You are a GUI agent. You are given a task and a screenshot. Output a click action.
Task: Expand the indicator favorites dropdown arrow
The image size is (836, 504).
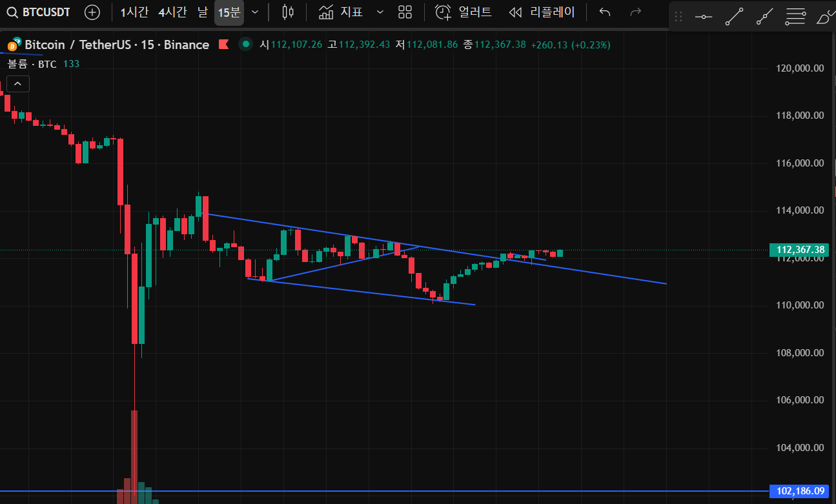click(x=380, y=12)
